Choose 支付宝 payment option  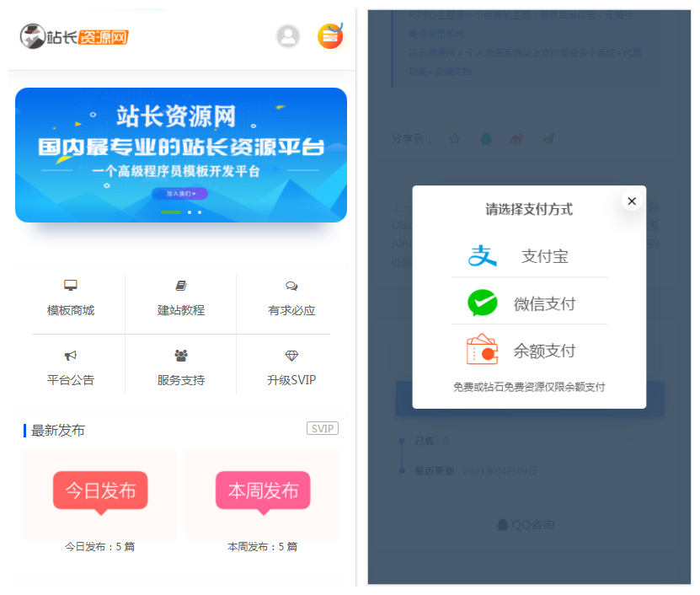tap(529, 256)
